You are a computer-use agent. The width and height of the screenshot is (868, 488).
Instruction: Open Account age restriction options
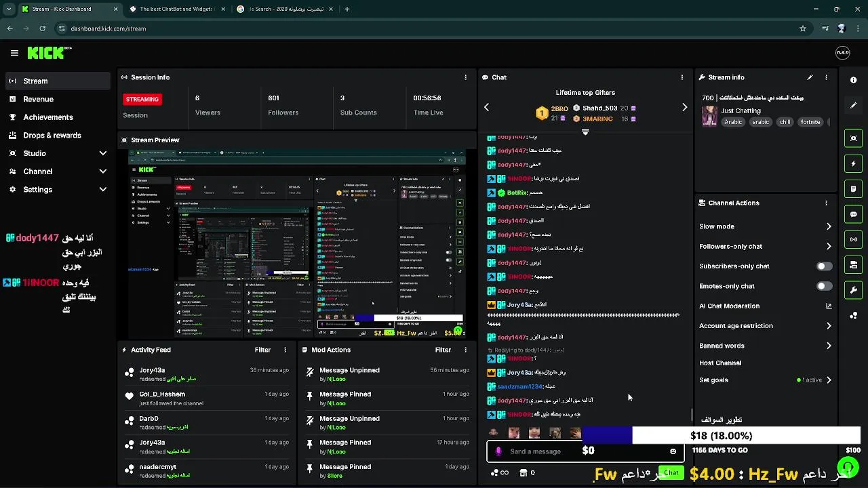[765, 326]
